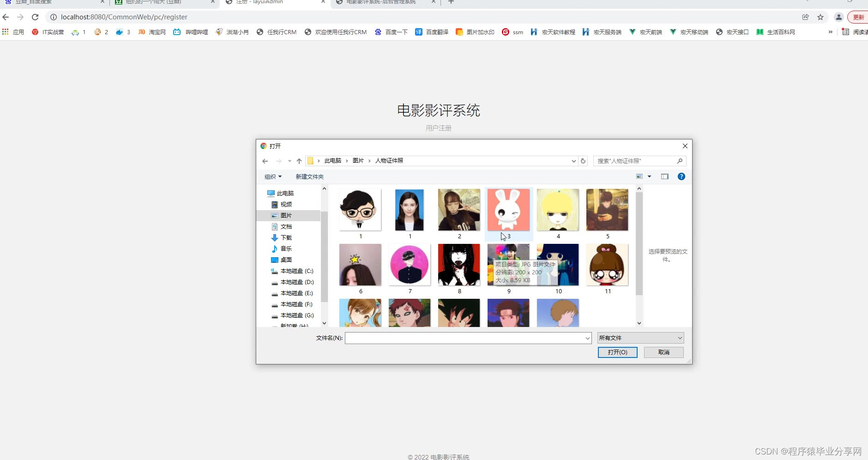The width and height of the screenshot is (868, 460).
Task: Select 本地磁盘 (C:) in the tree
Action: click(x=292, y=271)
